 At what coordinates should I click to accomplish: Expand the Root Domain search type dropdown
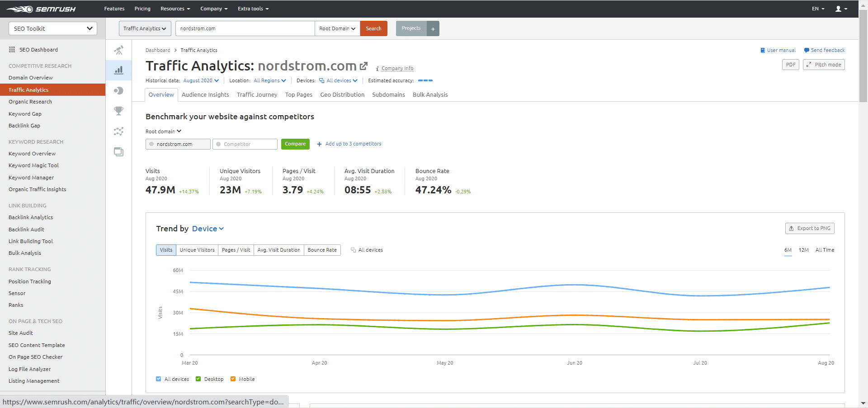tap(337, 28)
